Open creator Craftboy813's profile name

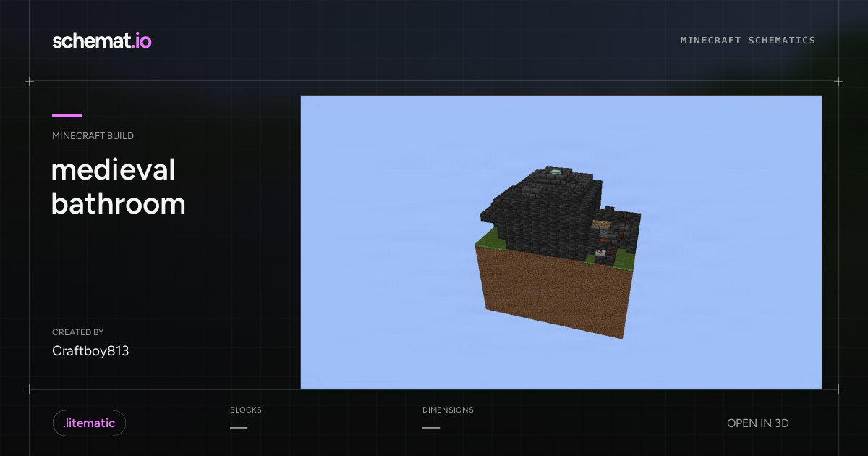(90, 351)
